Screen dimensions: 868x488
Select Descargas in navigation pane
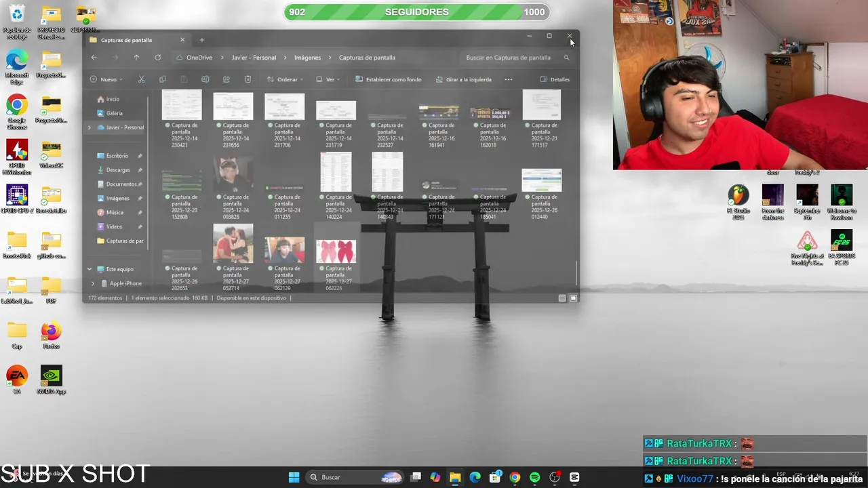[118, 170]
